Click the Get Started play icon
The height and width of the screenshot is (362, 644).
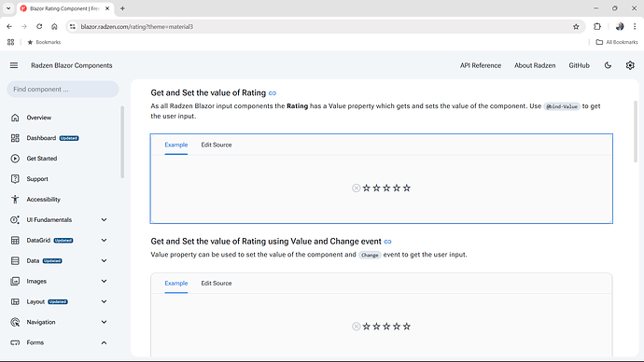coord(15,159)
